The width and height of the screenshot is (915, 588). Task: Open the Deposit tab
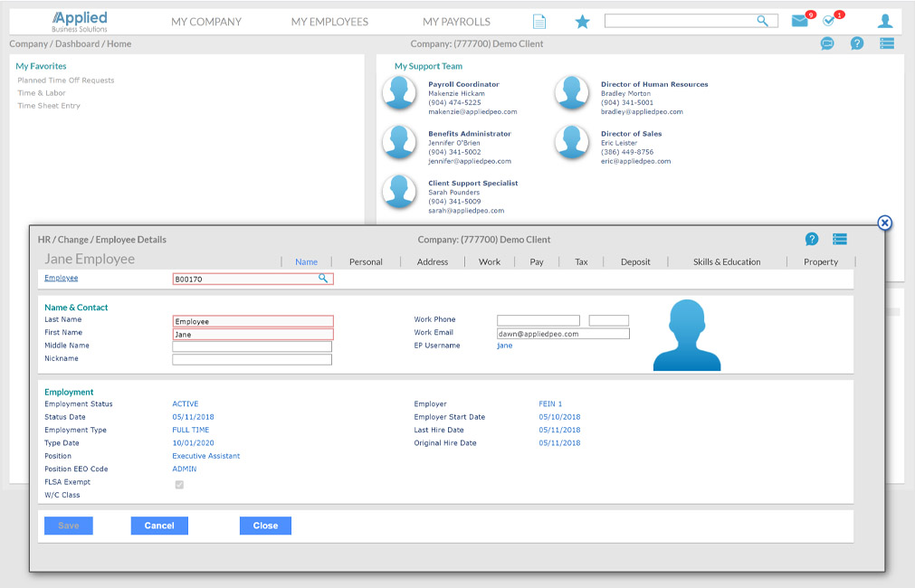coord(635,261)
